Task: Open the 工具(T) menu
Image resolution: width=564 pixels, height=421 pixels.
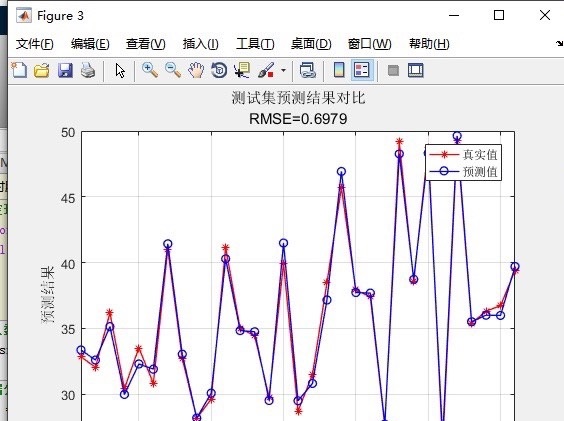Action: [x=255, y=44]
